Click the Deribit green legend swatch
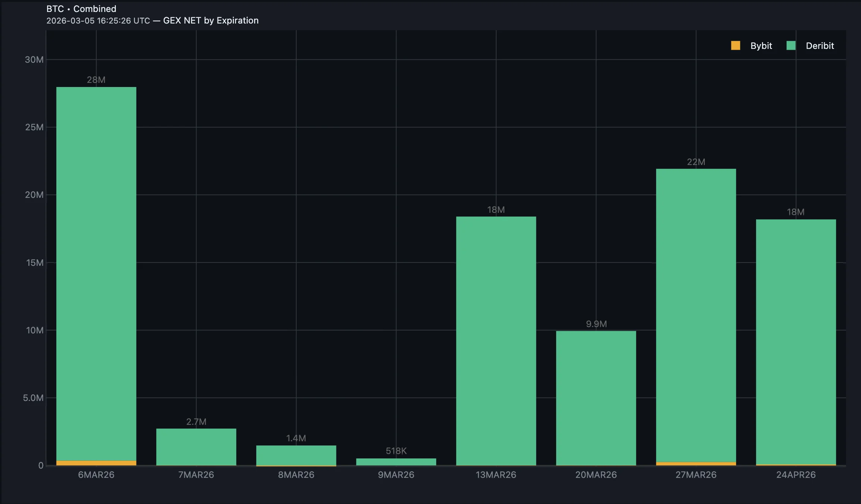 coord(791,46)
